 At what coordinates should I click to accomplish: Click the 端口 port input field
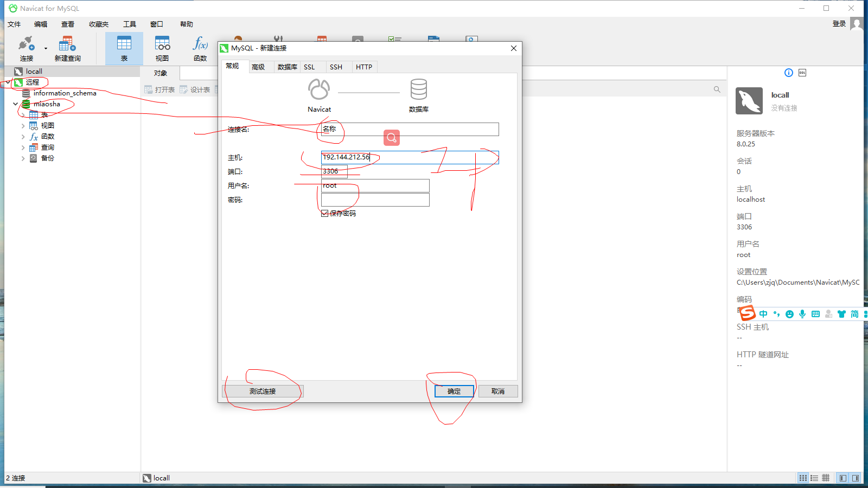pos(334,171)
